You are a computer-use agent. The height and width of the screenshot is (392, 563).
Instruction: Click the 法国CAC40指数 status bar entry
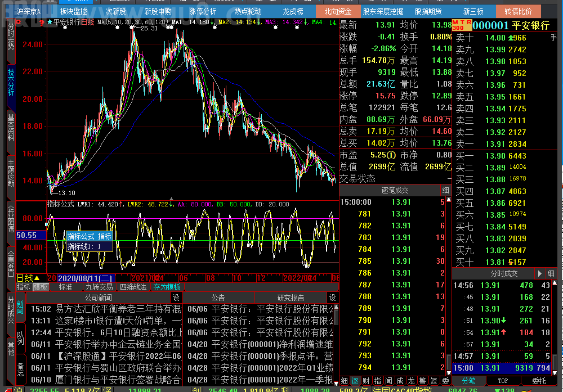click(x=403, y=390)
